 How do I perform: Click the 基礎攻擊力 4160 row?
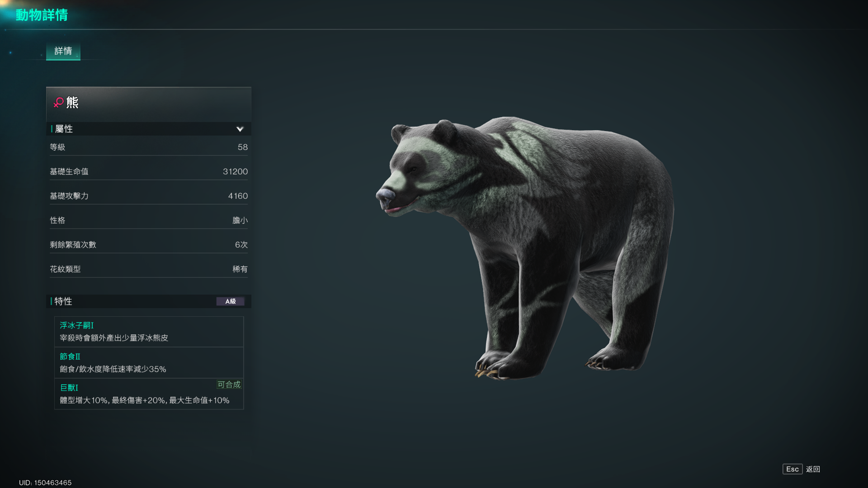(x=149, y=196)
